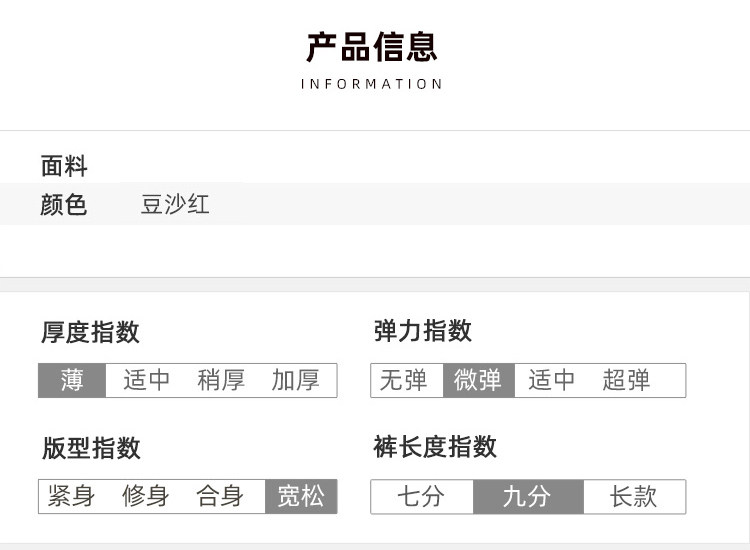750x550 pixels.
Task: Click the 豆沙红 color value
Action: point(175,204)
